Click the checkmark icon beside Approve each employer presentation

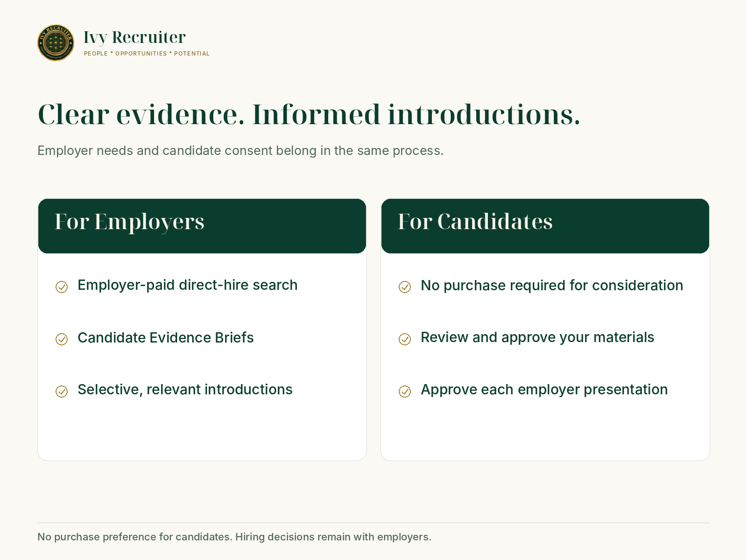[x=405, y=391]
